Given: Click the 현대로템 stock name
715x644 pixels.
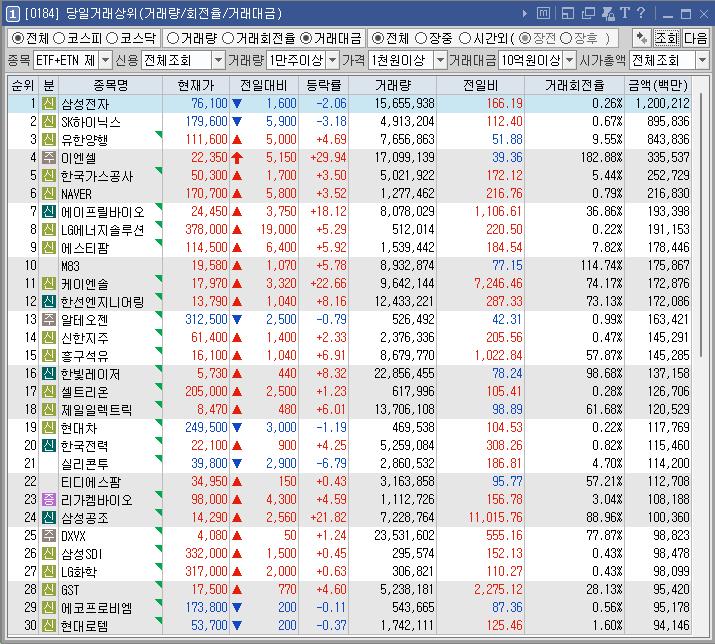Looking at the screenshot, I should point(85,626).
